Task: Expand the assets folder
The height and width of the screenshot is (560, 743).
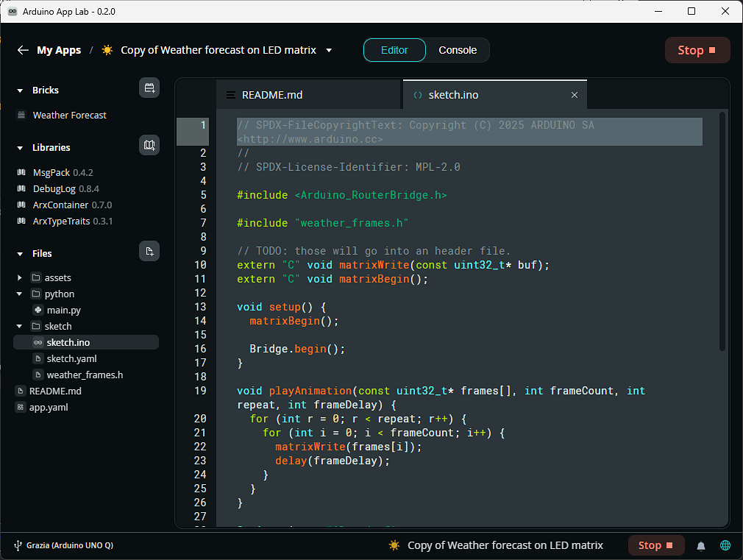Action: click(20, 278)
